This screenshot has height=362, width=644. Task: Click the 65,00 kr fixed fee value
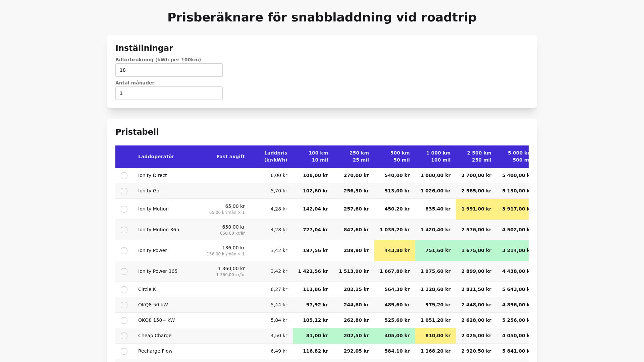point(235,206)
